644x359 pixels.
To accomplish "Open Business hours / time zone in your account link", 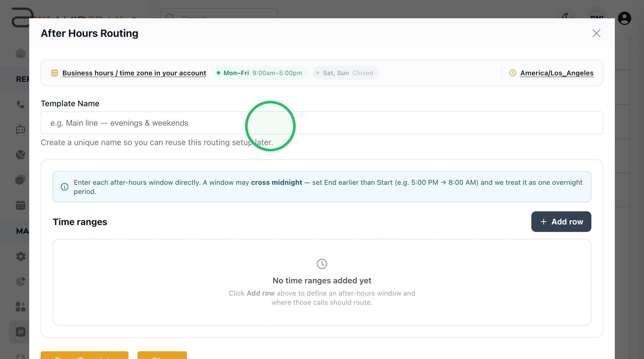I will 134,73.
